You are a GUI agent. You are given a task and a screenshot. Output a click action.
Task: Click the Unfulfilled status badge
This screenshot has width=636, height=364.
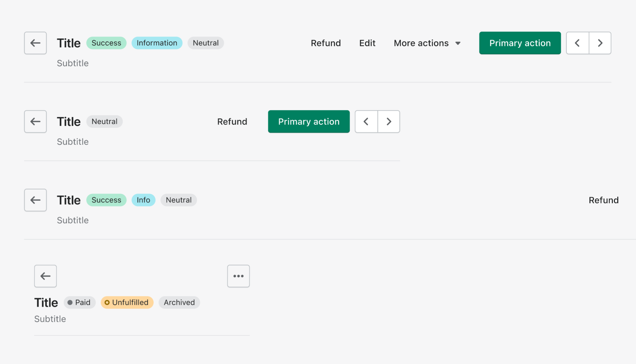pyautogui.click(x=127, y=302)
